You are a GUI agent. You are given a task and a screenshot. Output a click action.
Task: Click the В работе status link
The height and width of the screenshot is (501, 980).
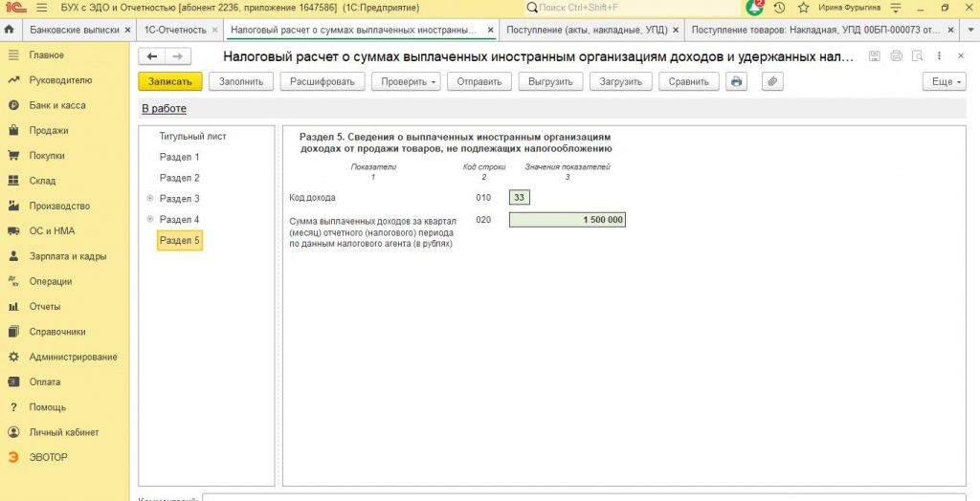[x=165, y=109]
